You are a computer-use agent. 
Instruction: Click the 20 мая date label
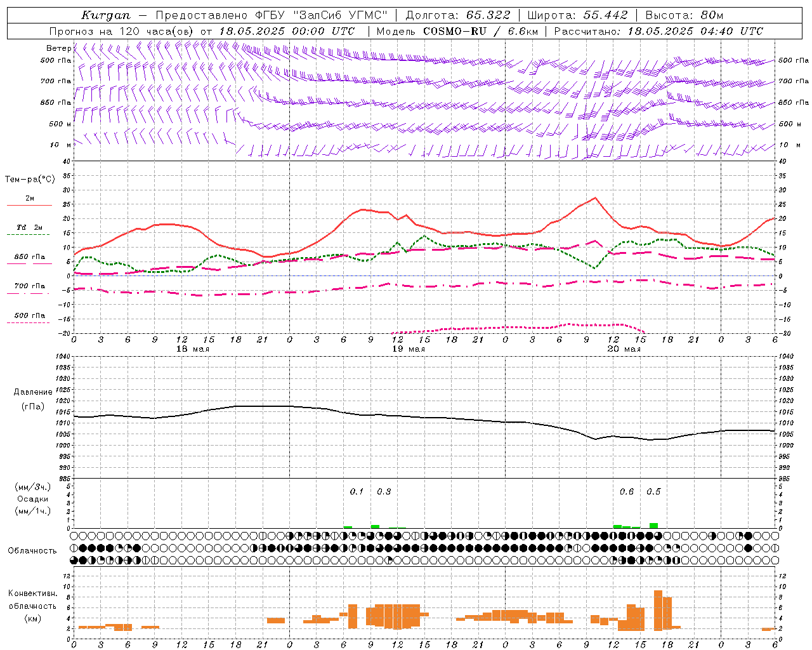point(624,349)
